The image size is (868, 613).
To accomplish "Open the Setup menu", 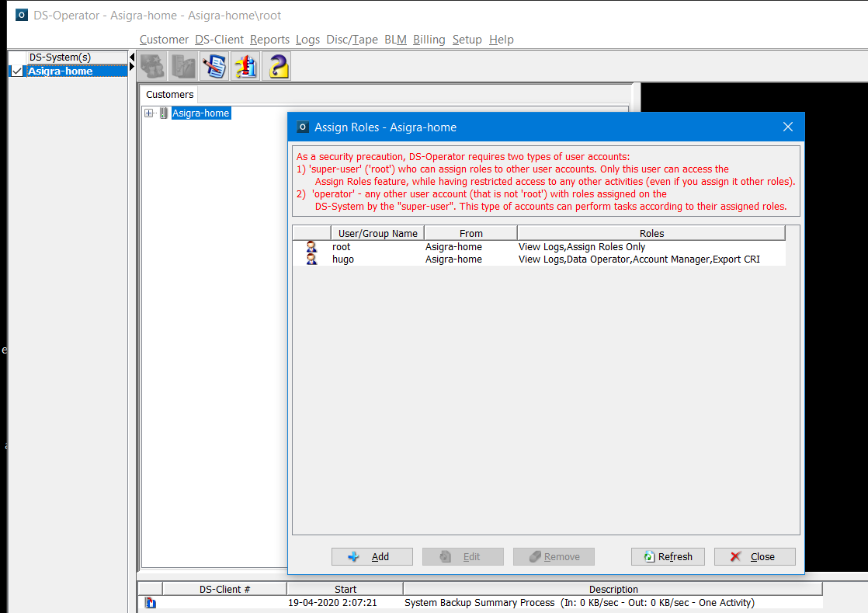I will [x=467, y=40].
